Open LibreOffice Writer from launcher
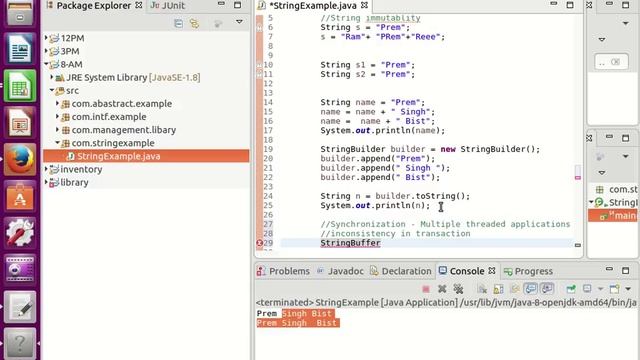Image resolution: width=640 pixels, height=360 pixels. [x=20, y=49]
